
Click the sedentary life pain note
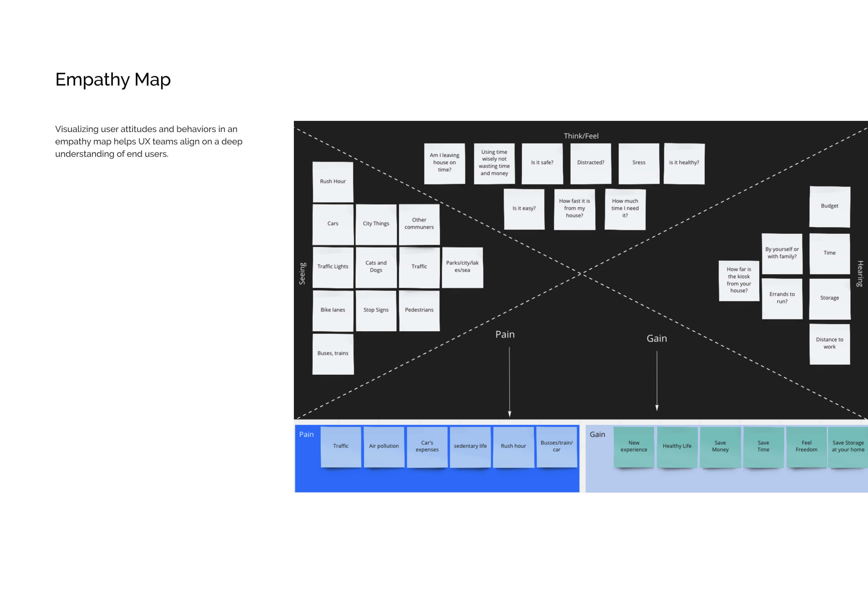click(470, 446)
